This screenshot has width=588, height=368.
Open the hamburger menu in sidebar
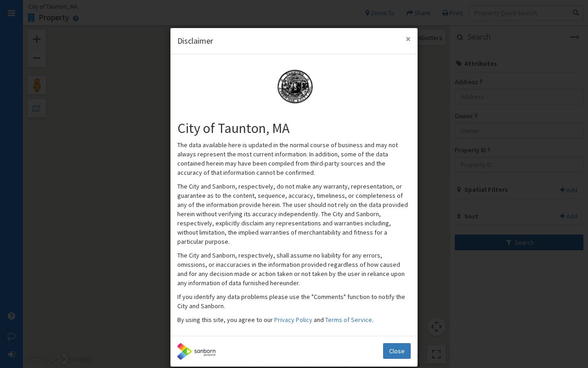click(x=11, y=13)
